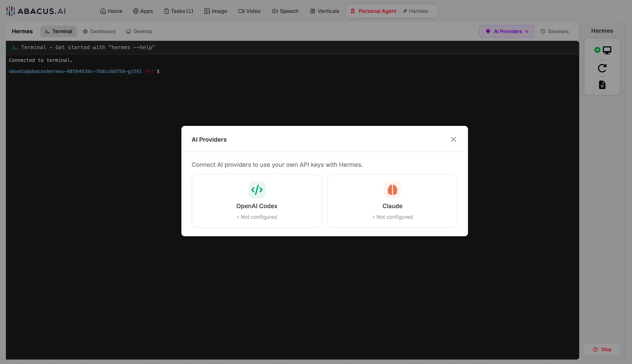Click the "Connected to terminal." text
Screen dimensions: 632x364
point(40,60)
